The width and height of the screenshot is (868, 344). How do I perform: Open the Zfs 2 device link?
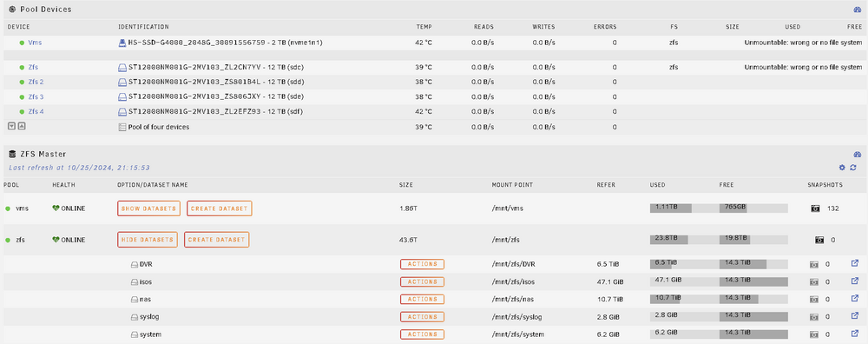point(36,82)
